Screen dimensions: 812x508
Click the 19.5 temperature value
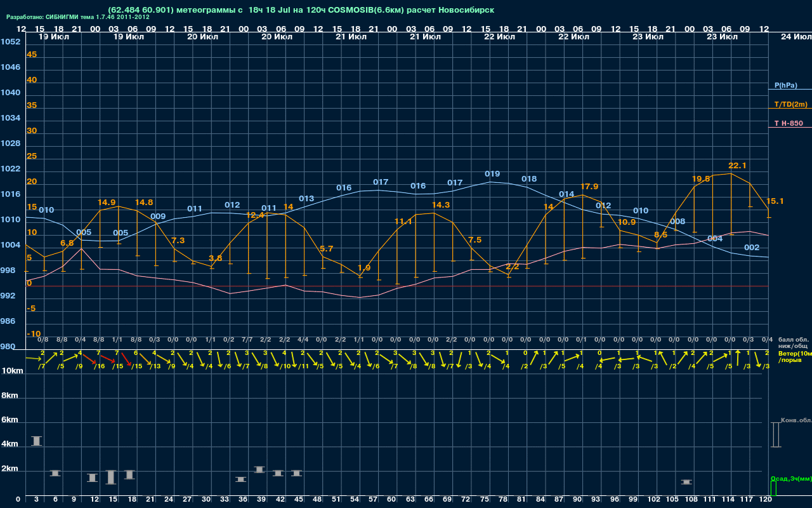click(x=701, y=179)
